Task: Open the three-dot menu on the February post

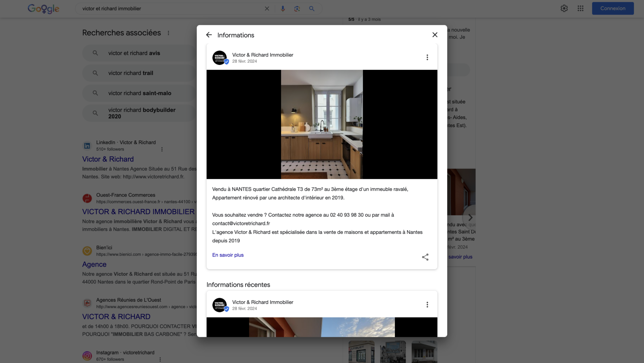Action: click(427, 57)
